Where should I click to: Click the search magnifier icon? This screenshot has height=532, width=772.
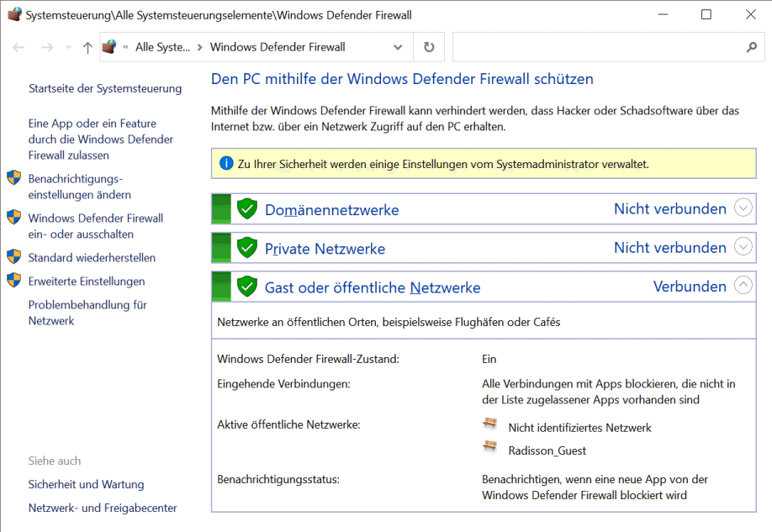751,47
